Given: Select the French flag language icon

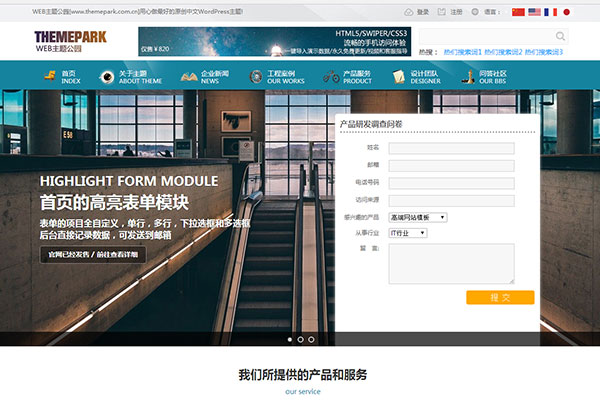Looking at the screenshot, I should (551, 12).
